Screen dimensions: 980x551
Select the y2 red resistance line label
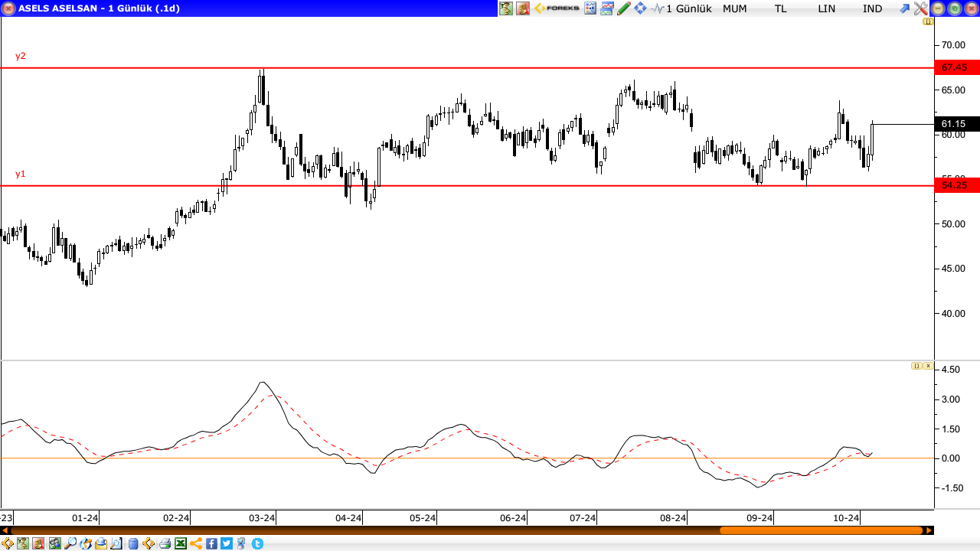click(x=21, y=56)
